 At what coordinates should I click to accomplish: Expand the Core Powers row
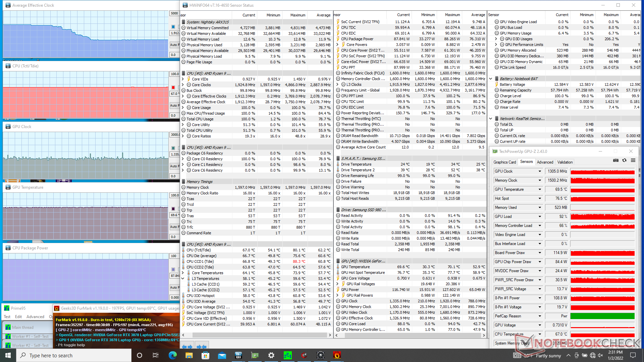pyautogui.click(x=337, y=45)
